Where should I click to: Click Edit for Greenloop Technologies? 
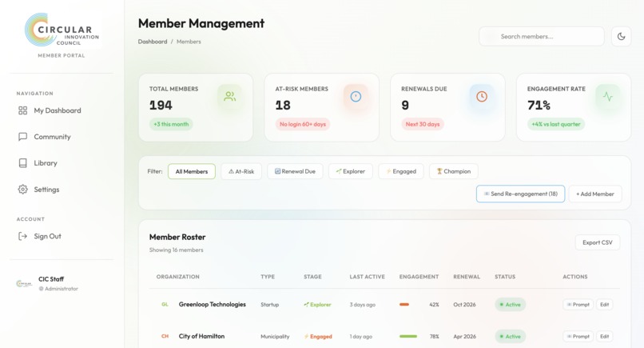pyautogui.click(x=604, y=304)
